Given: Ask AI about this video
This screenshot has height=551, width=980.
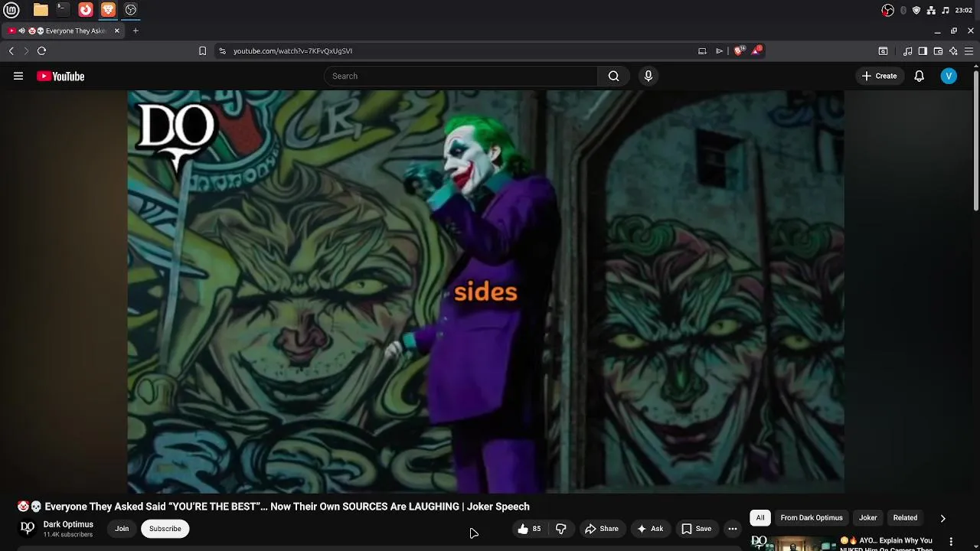Looking at the screenshot, I should click(650, 529).
